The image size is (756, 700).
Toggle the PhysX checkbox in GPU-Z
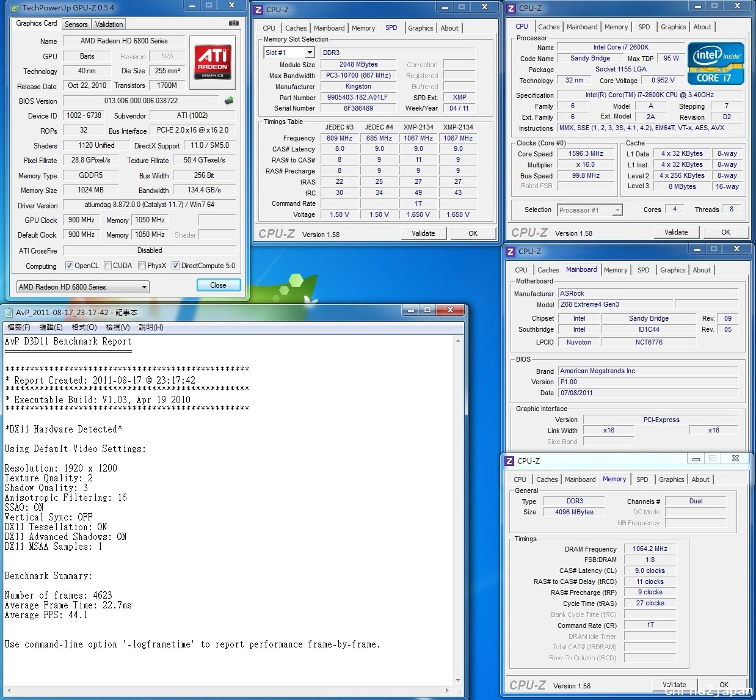click(x=142, y=266)
